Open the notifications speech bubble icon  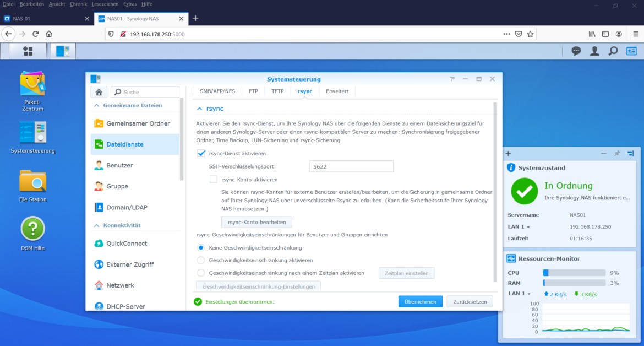(x=576, y=51)
